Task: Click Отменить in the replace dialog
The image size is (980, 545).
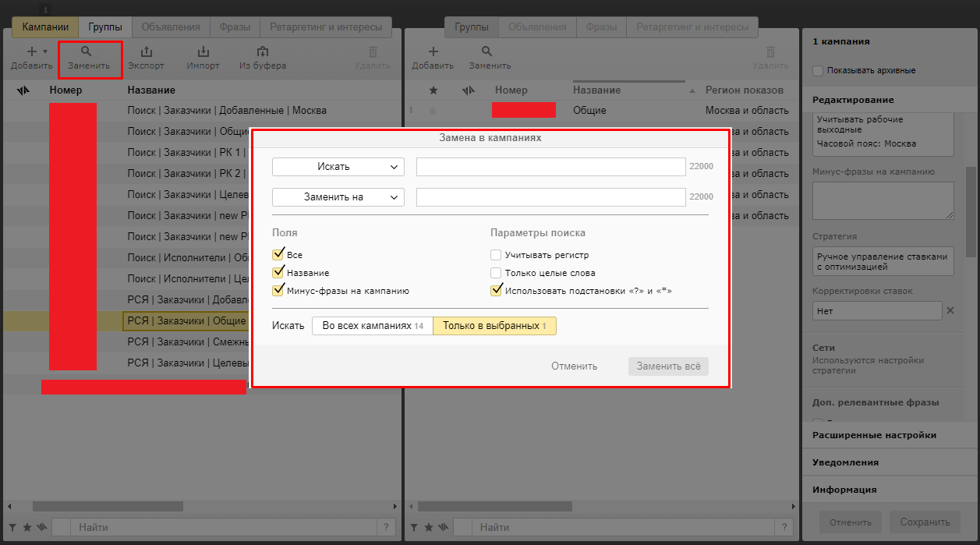Action: pyautogui.click(x=575, y=366)
